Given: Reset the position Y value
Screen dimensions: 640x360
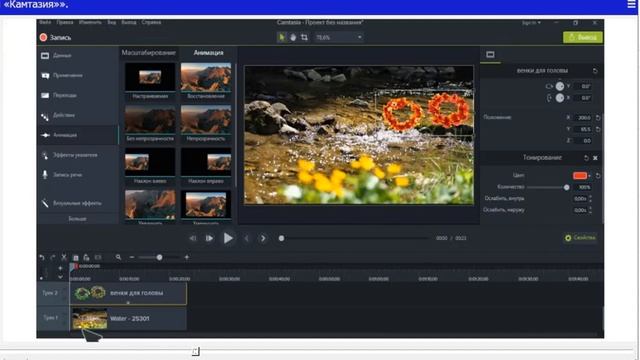Looking at the screenshot, I should pos(598,129).
